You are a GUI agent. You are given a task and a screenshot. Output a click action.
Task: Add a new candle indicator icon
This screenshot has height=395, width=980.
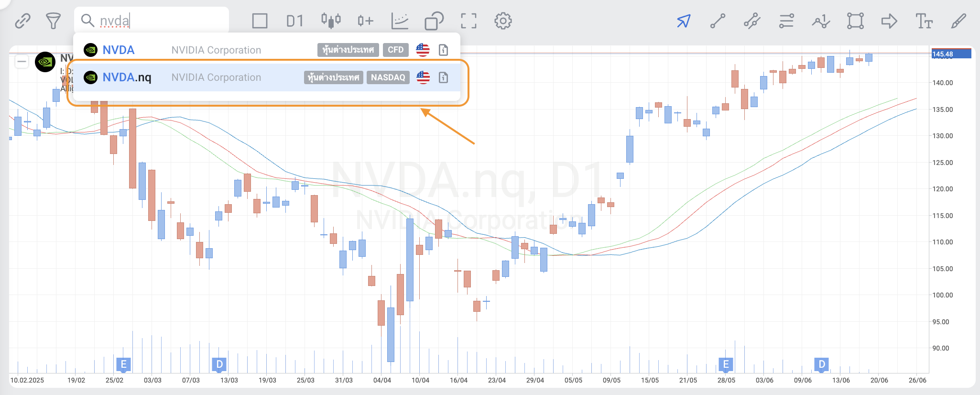coord(365,21)
